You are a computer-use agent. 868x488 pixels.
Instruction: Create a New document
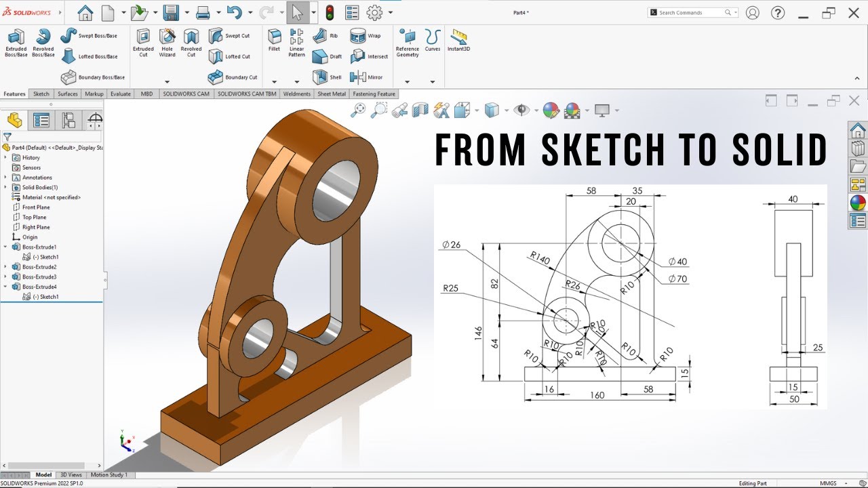(108, 12)
